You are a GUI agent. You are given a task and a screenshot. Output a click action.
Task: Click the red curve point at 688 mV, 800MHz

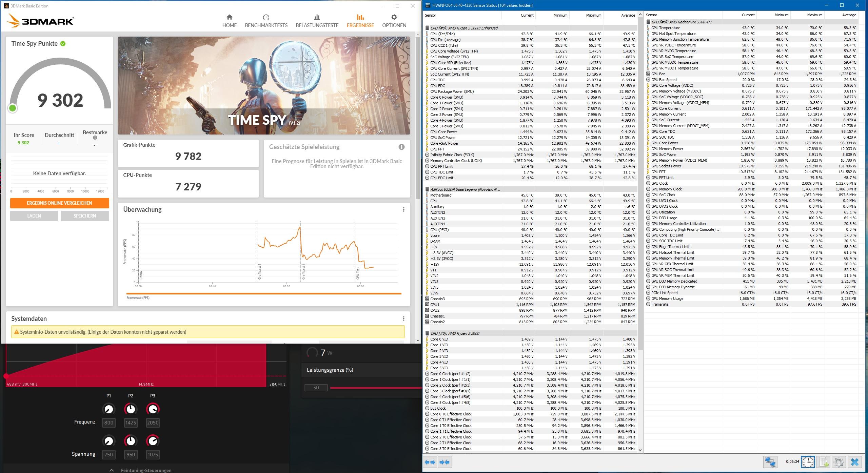[x=6, y=376]
